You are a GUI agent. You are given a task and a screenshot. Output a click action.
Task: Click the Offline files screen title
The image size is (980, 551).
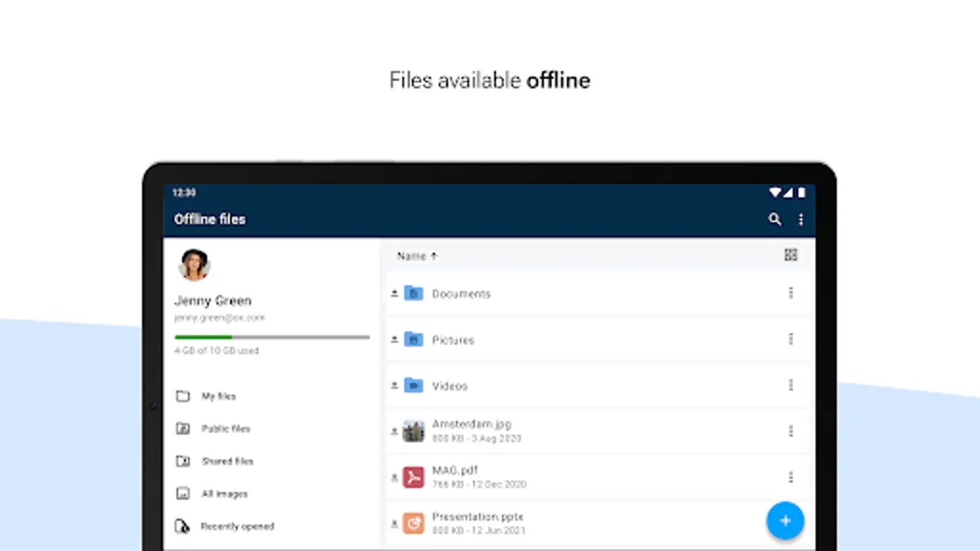(209, 219)
